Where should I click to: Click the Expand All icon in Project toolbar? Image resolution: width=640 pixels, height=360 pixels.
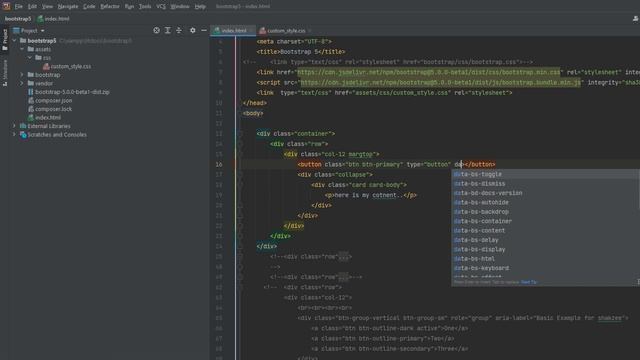168,30
